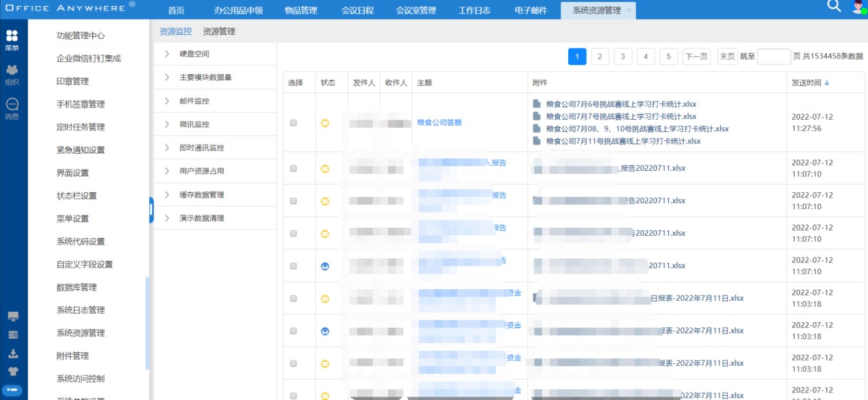Click the blue status icon in the 11:03:18 row

(x=325, y=331)
